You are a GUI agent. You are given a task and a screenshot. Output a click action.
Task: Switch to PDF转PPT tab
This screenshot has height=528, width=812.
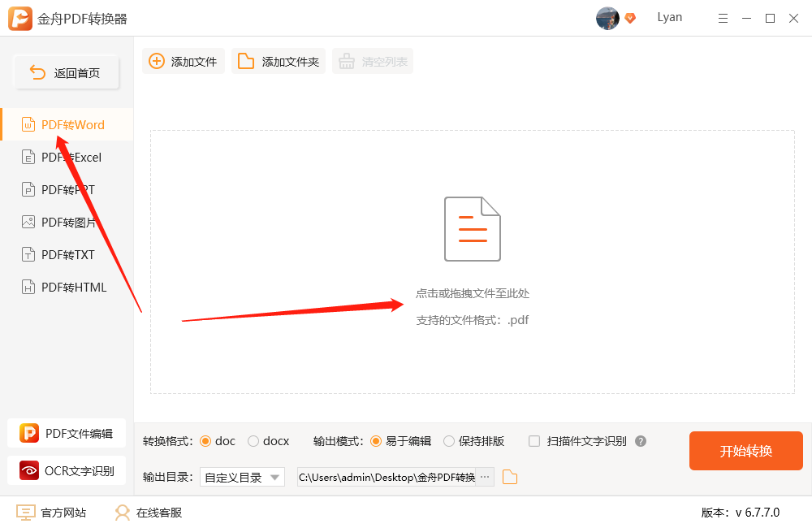67,189
